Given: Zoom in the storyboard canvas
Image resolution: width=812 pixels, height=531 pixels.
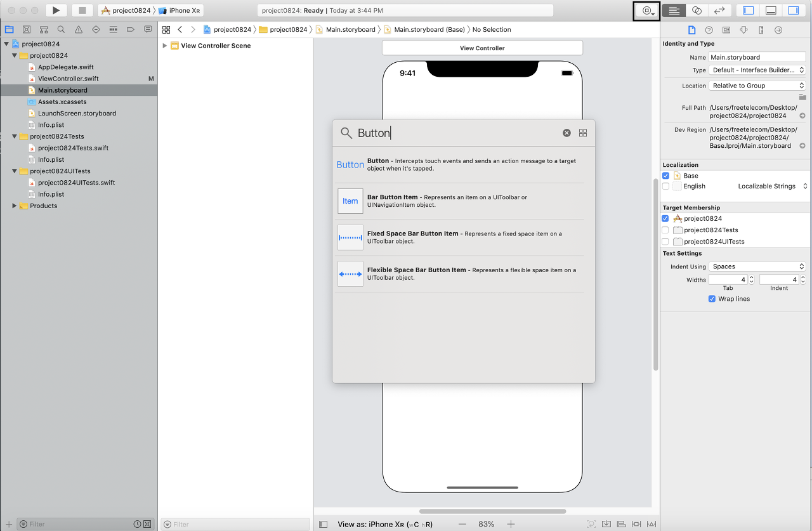Looking at the screenshot, I should [511, 524].
